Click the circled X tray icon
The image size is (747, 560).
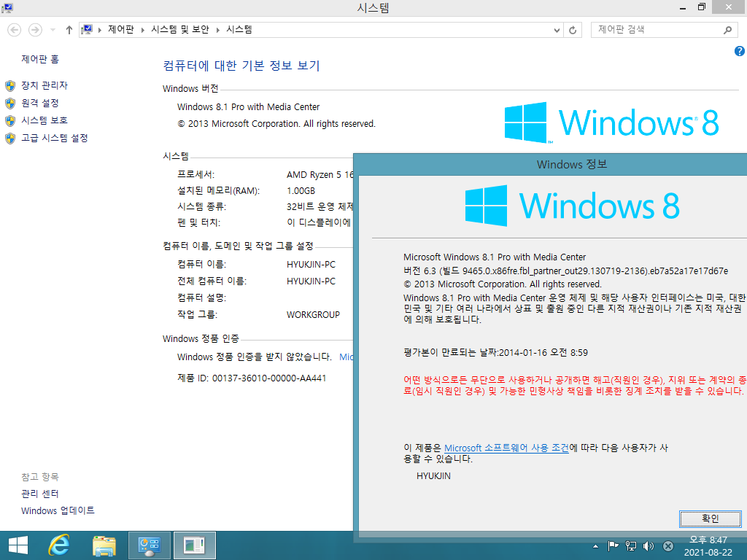pyautogui.click(x=668, y=545)
